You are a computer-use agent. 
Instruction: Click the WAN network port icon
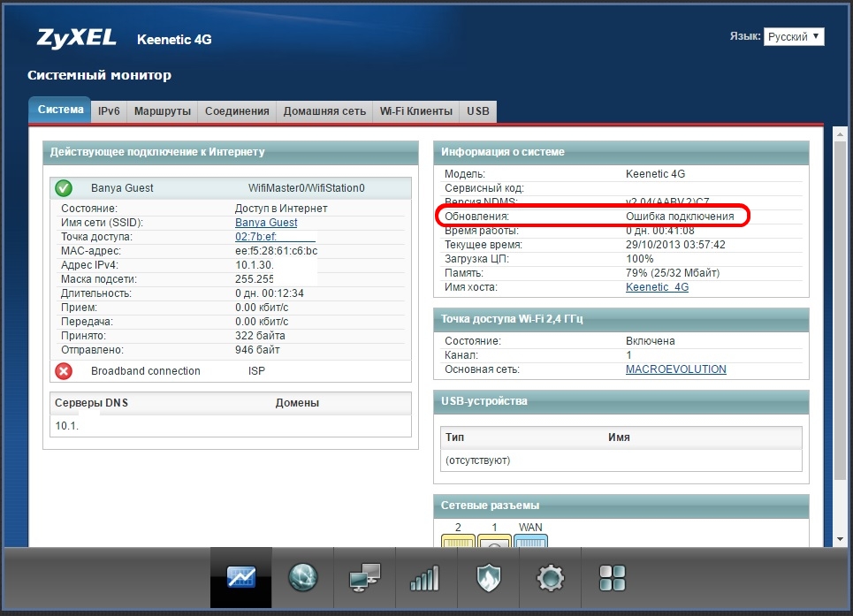[x=530, y=540]
